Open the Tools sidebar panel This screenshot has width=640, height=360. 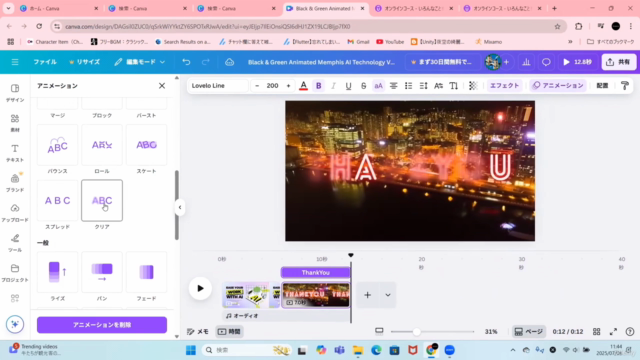15,242
